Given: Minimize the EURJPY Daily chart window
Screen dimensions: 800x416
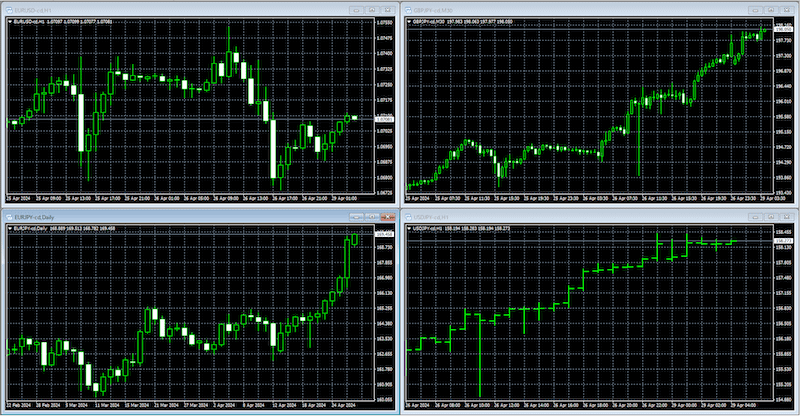Looking at the screenshot, I should 356,216.
